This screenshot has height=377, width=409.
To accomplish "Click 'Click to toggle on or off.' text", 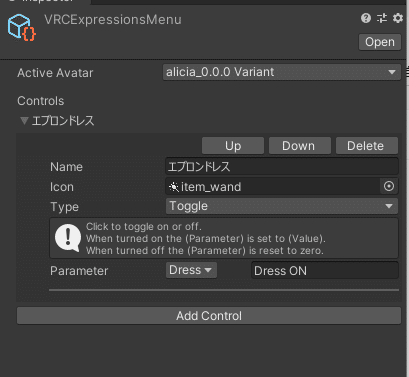I will click(x=144, y=227).
